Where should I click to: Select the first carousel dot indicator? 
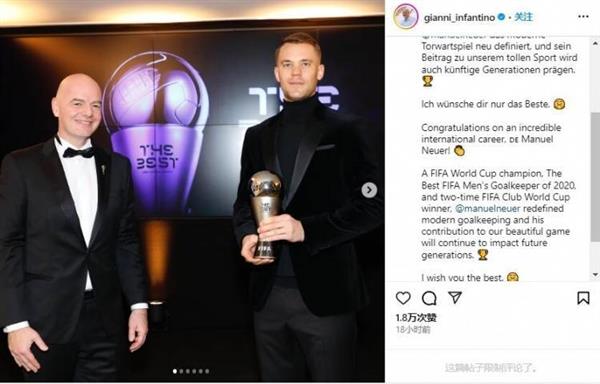[175, 371]
